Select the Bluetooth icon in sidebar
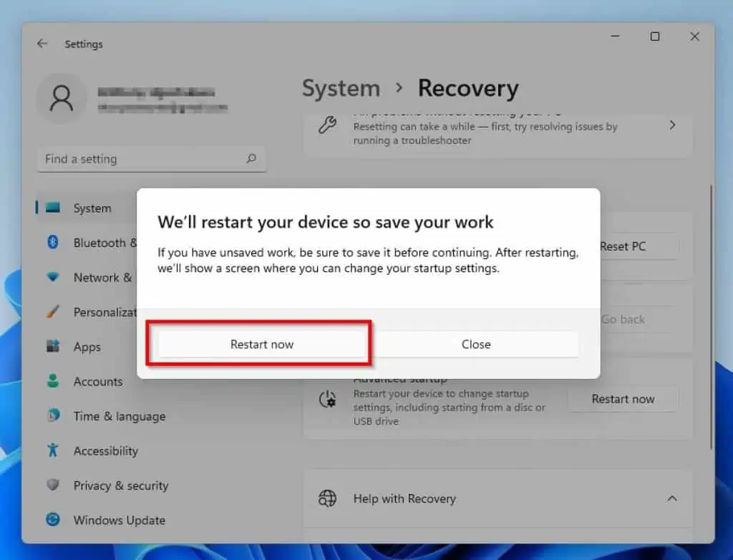Screen dimensions: 733x560 (x=53, y=243)
